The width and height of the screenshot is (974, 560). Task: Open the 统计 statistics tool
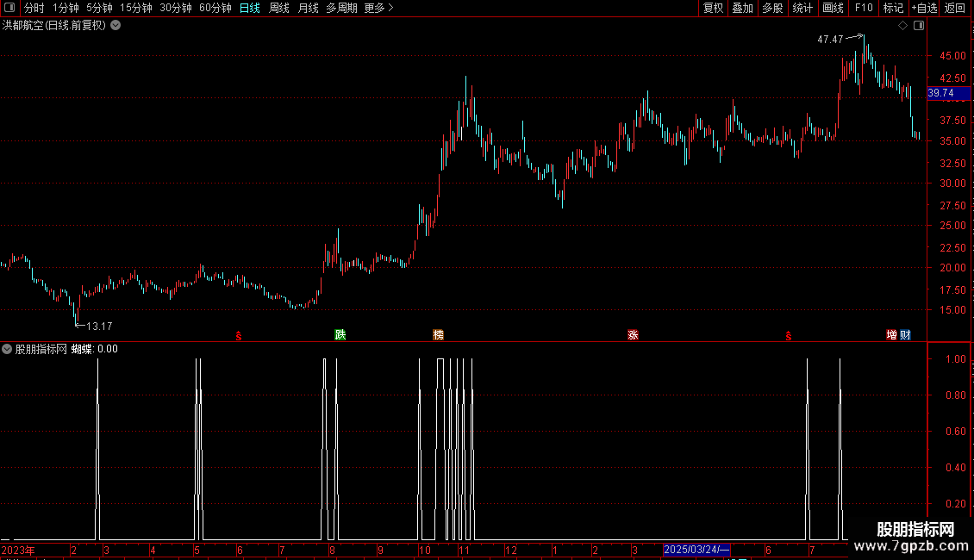click(x=802, y=8)
